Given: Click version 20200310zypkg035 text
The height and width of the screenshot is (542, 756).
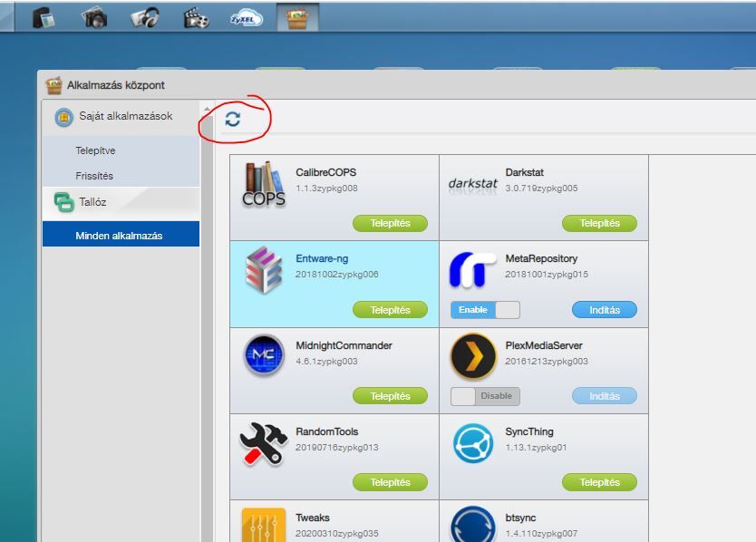Looking at the screenshot, I should pos(337,533).
